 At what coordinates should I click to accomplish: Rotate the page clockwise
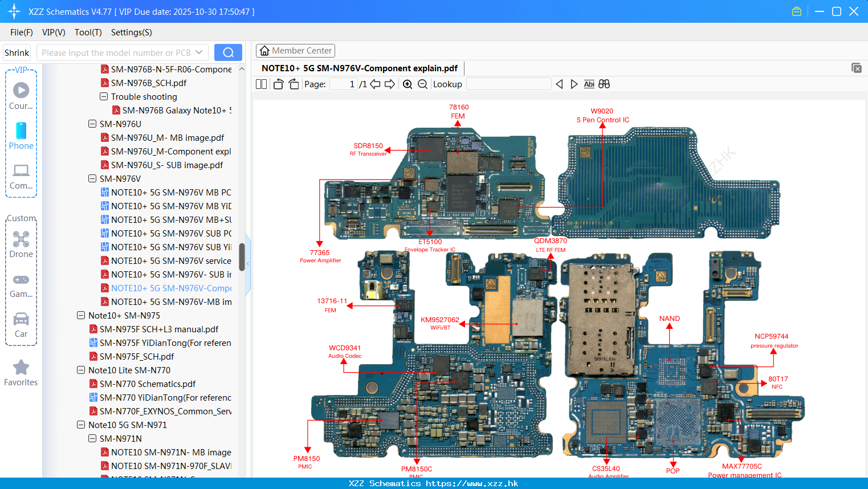pyautogui.click(x=294, y=84)
